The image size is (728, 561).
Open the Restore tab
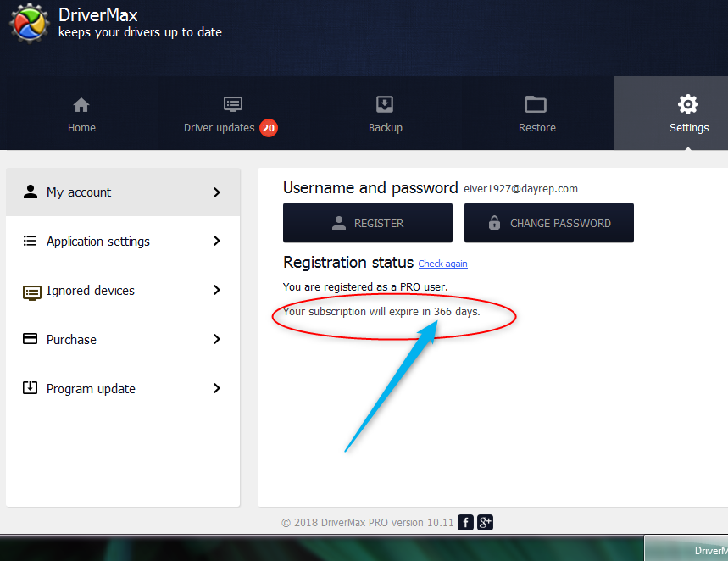point(536,114)
